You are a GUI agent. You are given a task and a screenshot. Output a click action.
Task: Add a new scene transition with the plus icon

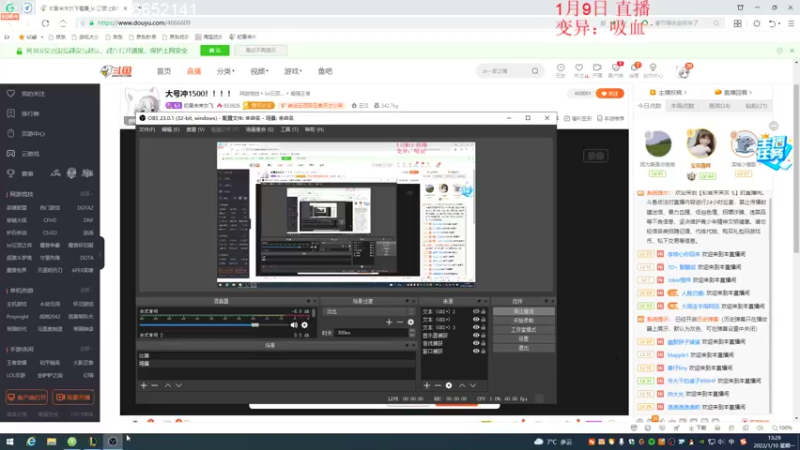[x=389, y=322]
